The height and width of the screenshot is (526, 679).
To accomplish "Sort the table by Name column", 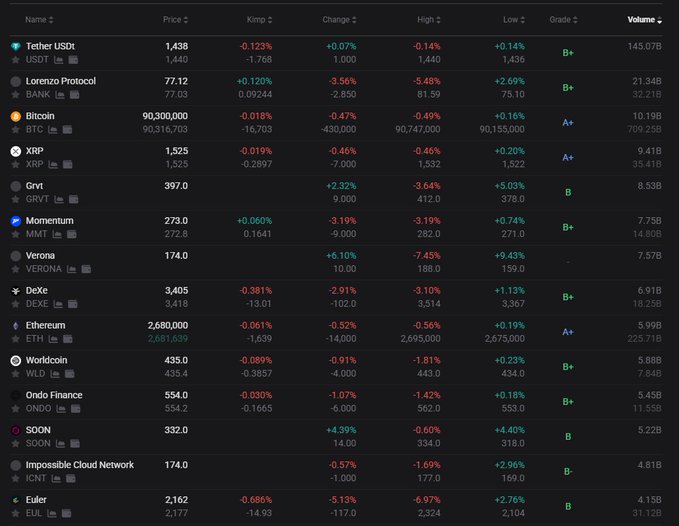I will tap(39, 19).
